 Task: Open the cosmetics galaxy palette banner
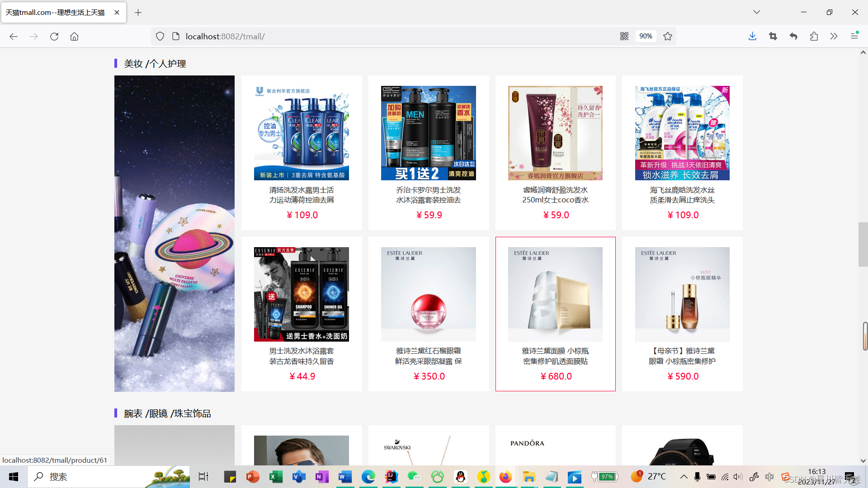click(175, 234)
